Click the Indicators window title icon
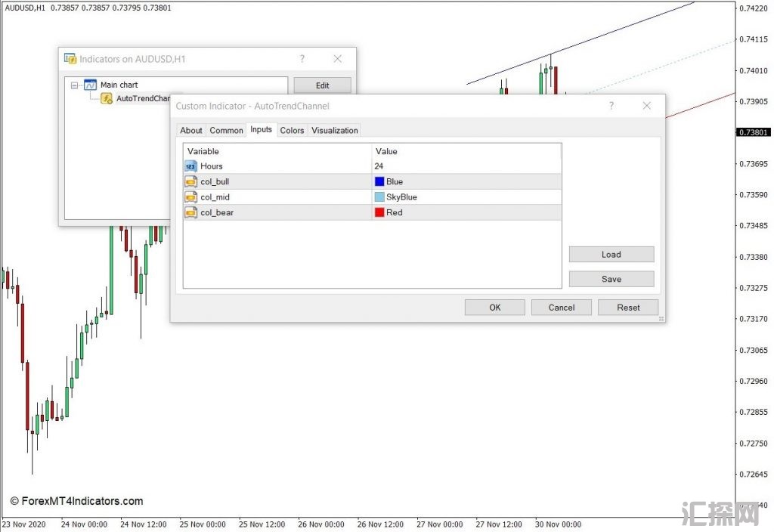Viewport: 774px width, 532px height. (x=70, y=59)
